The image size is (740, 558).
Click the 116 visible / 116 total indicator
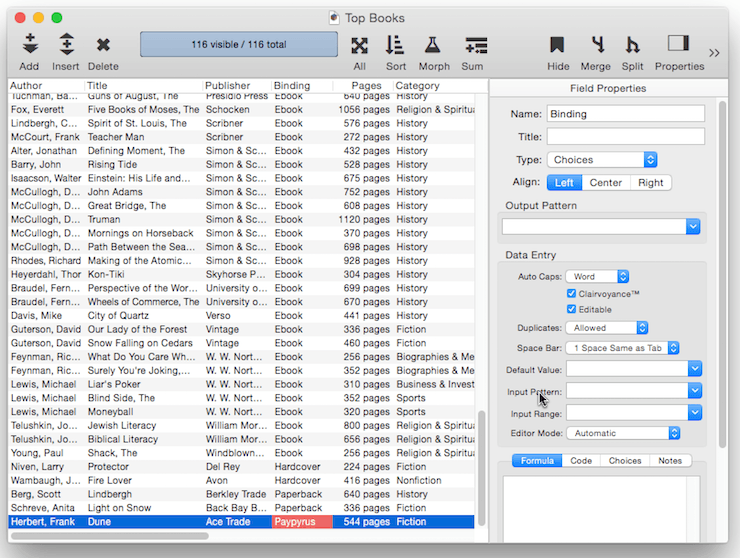(x=239, y=44)
